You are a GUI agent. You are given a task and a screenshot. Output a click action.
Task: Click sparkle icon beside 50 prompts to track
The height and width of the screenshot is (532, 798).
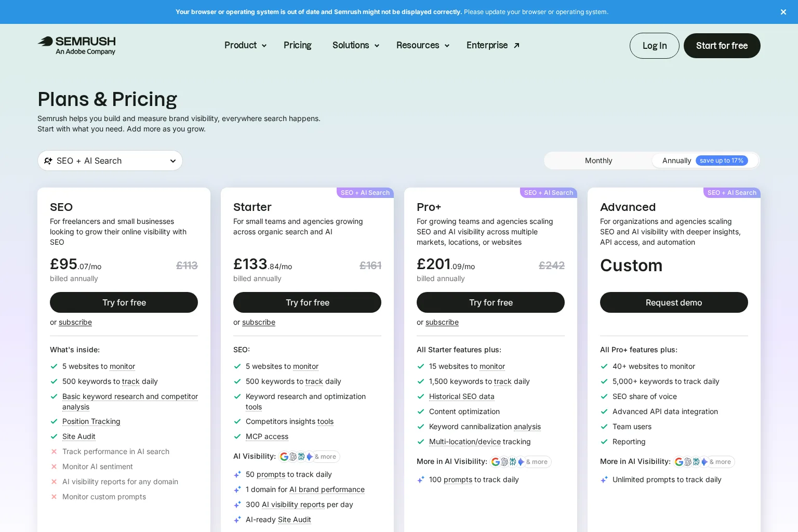[x=237, y=474]
